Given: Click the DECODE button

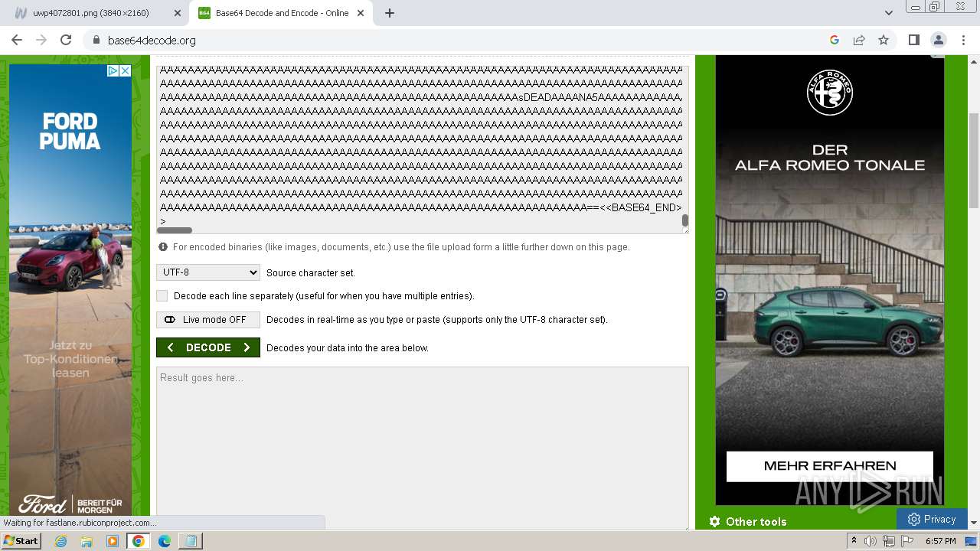Looking at the screenshot, I should pos(208,347).
